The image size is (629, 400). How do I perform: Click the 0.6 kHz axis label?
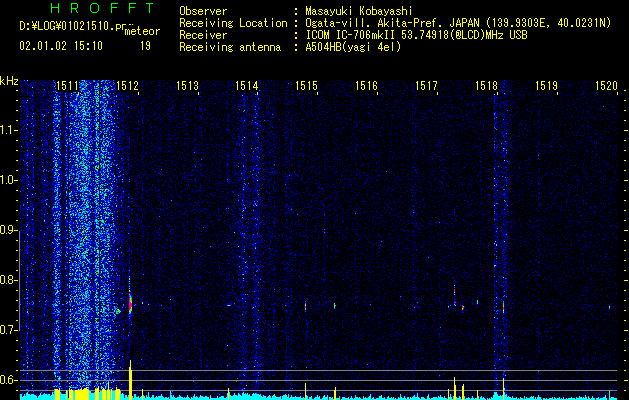[x=9, y=380]
